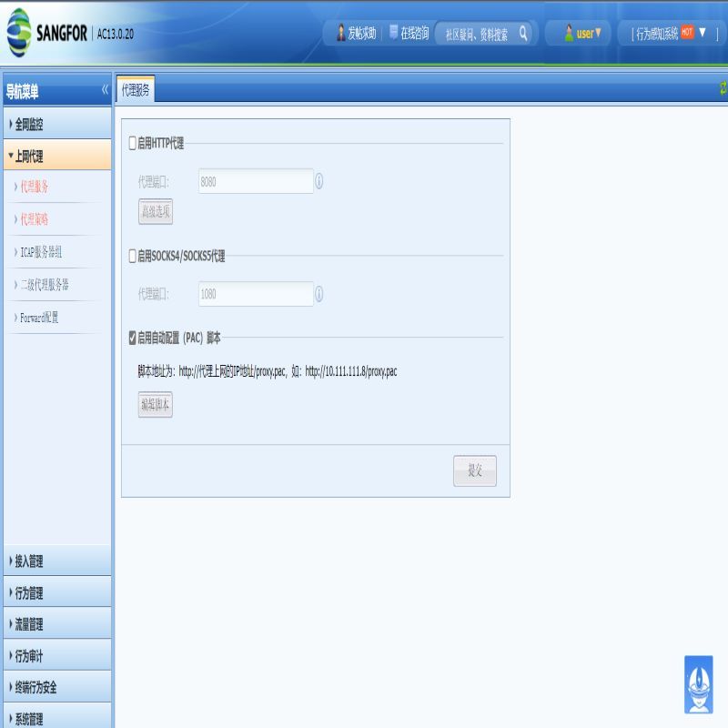Open ICAP服务器组 in sidebar

click(x=41, y=252)
